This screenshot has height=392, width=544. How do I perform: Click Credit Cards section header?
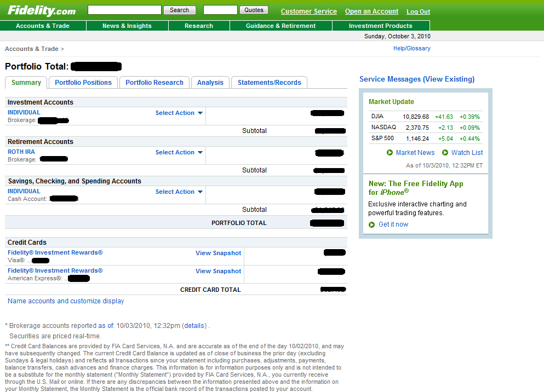coord(27,243)
